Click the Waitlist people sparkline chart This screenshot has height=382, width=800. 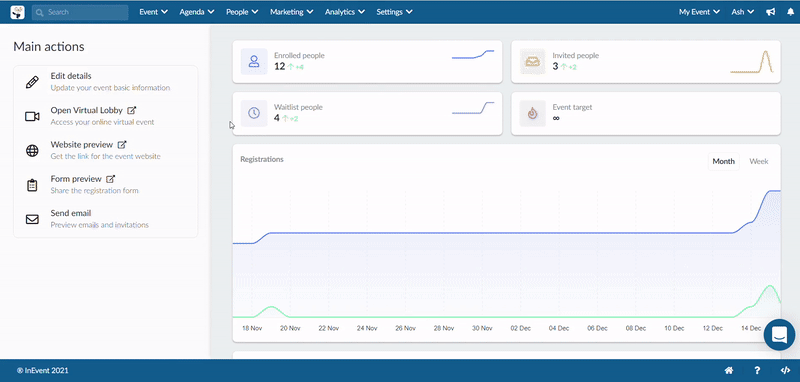click(x=473, y=108)
